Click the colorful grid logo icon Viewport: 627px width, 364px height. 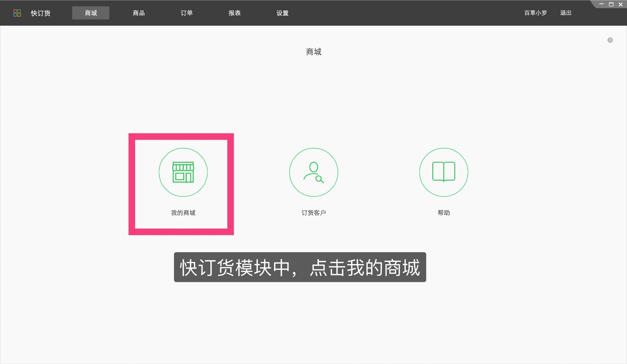pos(17,13)
